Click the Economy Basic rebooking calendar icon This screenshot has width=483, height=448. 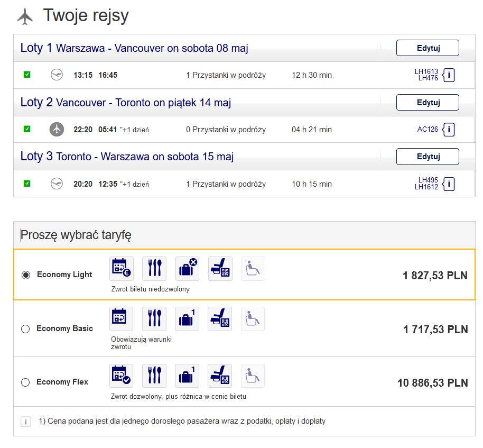click(x=121, y=319)
